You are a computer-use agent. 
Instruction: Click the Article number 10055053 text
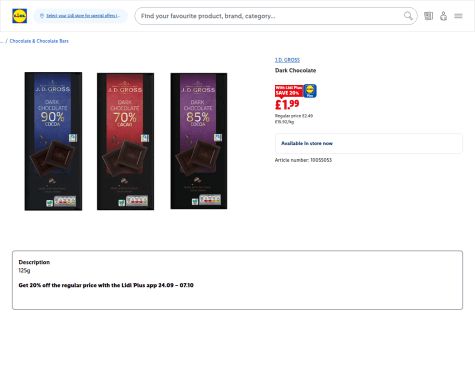[x=303, y=160]
